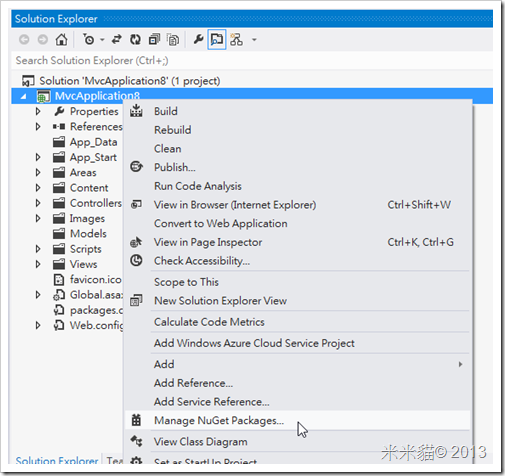This screenshot has height=476, width=505.
Task: Click the Properties wrench icon in toolbar
Action: (x=198, y=40)
